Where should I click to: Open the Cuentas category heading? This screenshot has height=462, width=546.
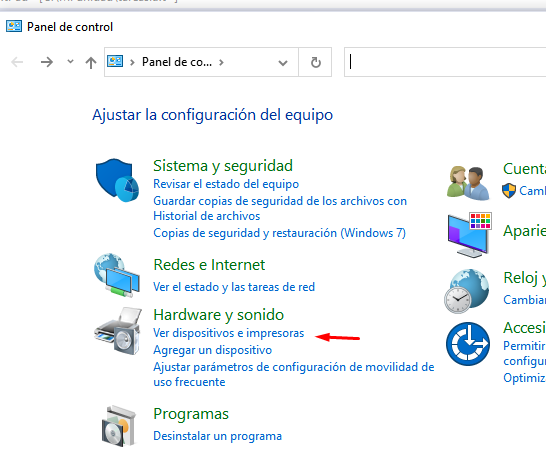click(x=524, y=169)
